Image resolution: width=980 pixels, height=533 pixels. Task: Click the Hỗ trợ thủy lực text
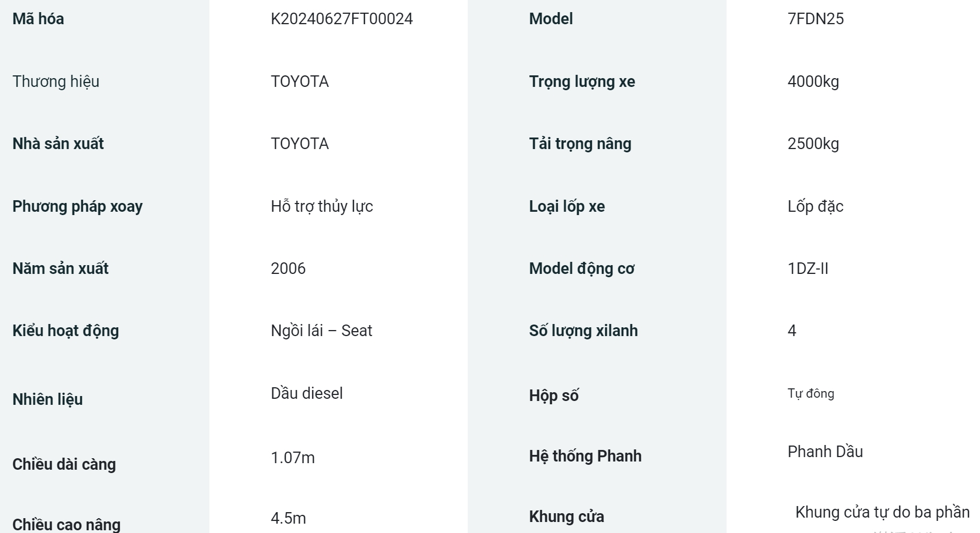(x=322, y=206)
